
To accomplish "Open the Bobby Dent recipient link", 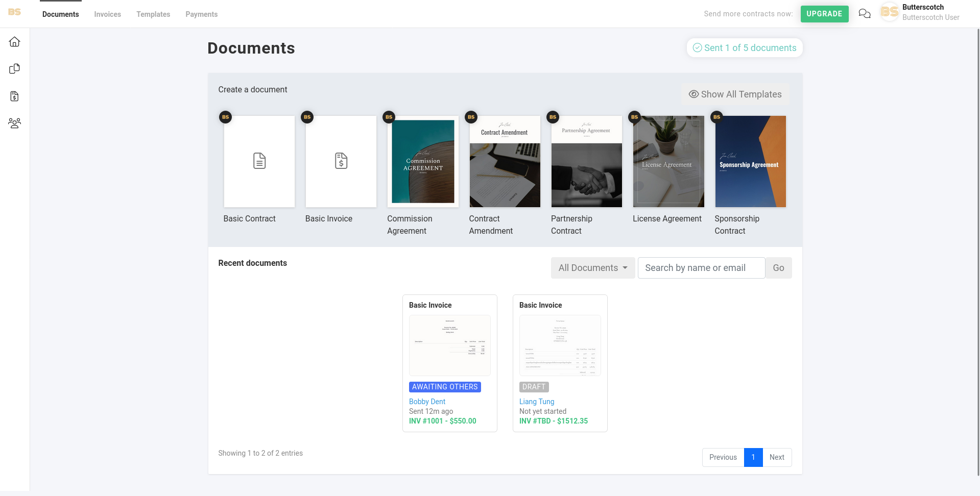I will (427, 402).
